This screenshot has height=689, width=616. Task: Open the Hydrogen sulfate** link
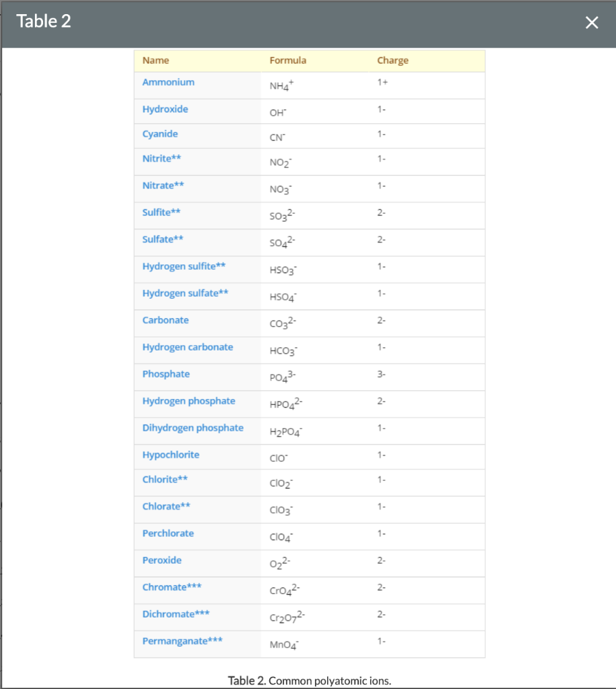click(185, 293)
